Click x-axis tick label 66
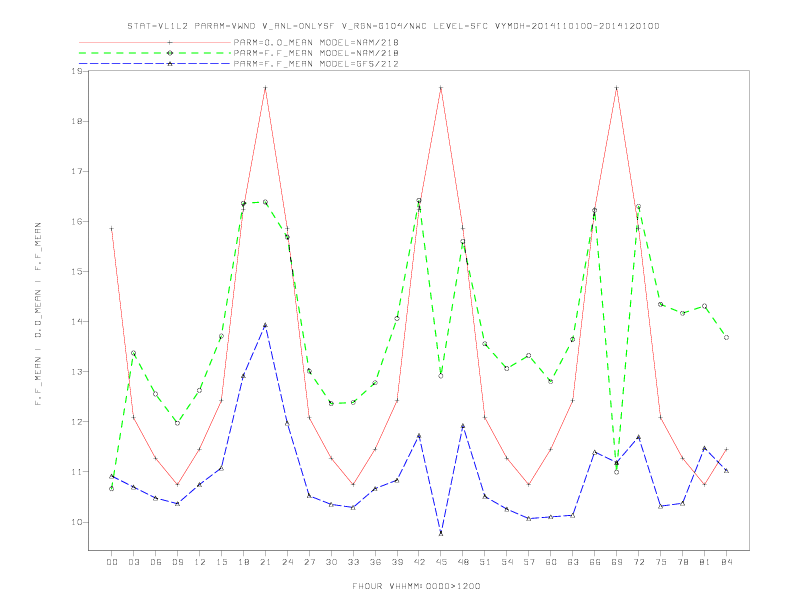The height and width of the screenshot is (612, 792). pos(595,562)
